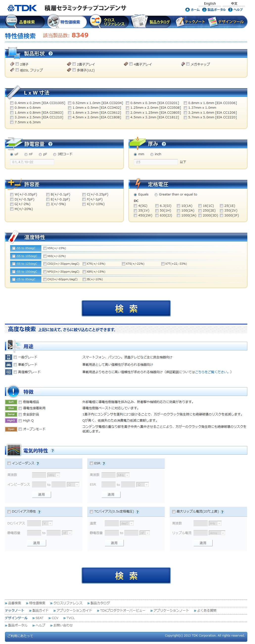Enable the X7R(+/-15%) temperature checkbox

click(84, 264)
